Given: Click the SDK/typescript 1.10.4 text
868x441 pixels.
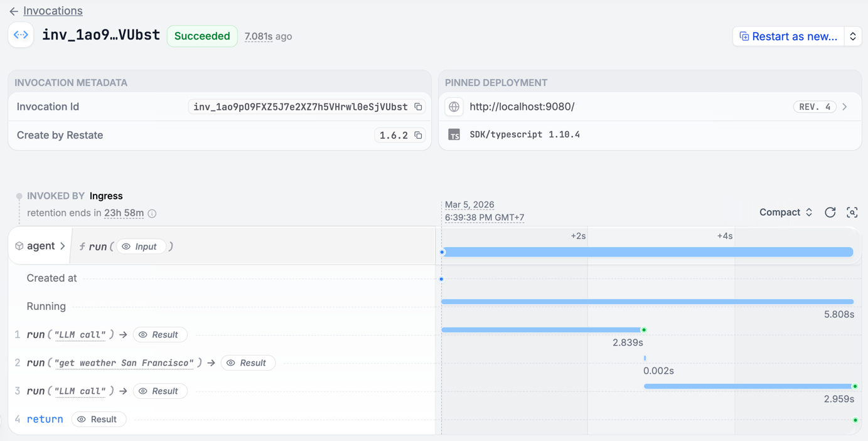Looking at the screenshot, I should (x=525, y=135).
